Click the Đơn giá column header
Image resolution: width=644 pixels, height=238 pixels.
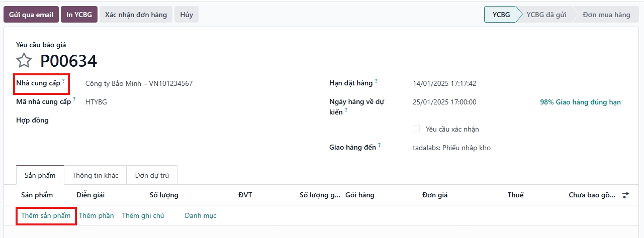435,195
